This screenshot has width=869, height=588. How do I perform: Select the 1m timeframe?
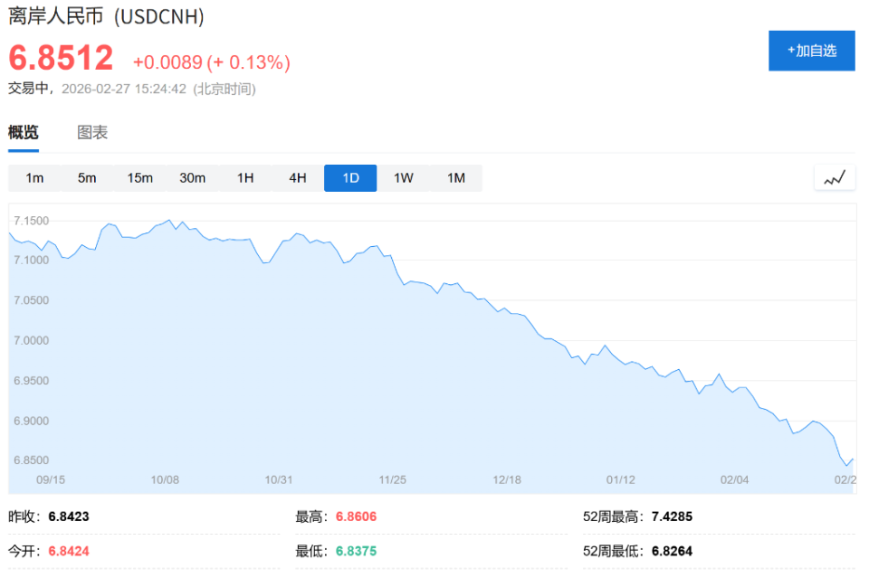[x=34, y=177]
